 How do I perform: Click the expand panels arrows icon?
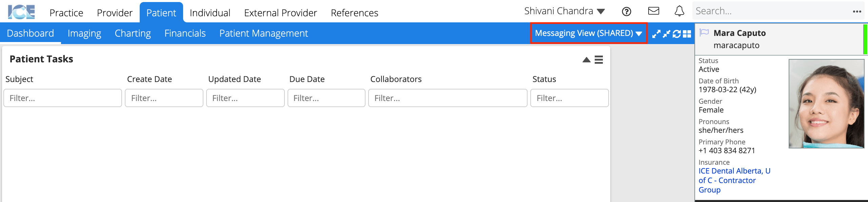pos(656,34)
